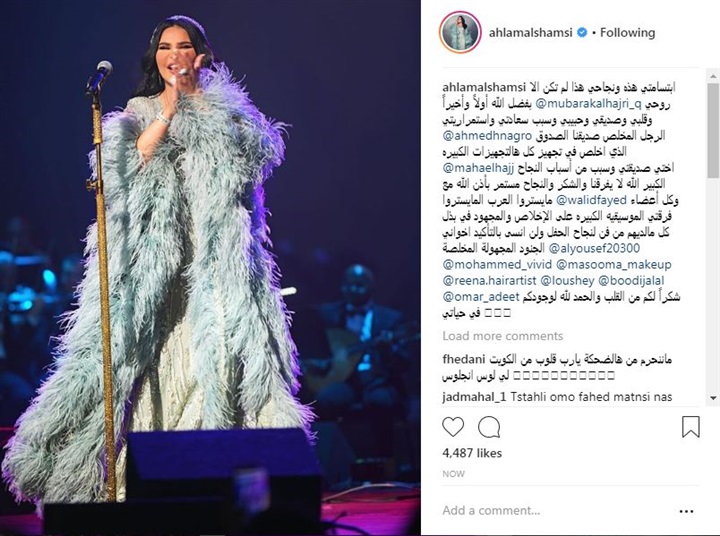Expand Load more comments
The width and height of the screenshot is (720, 536).
point(503,336)
